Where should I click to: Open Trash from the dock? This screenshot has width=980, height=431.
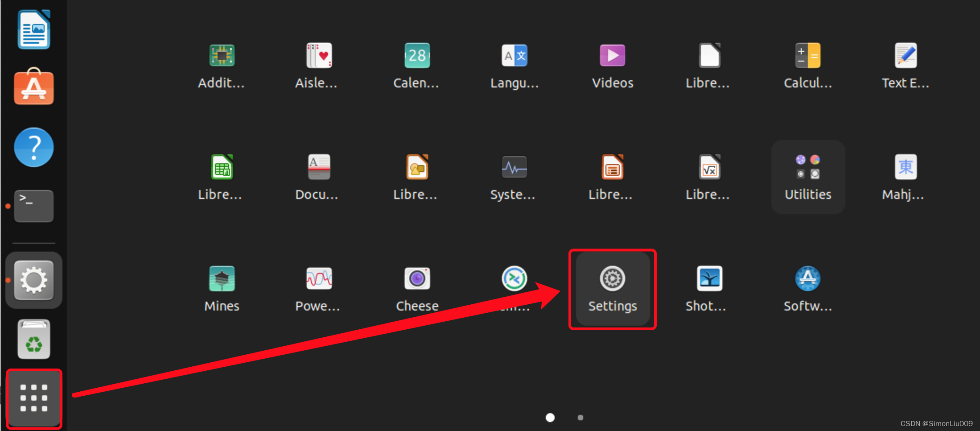point(34,339)
